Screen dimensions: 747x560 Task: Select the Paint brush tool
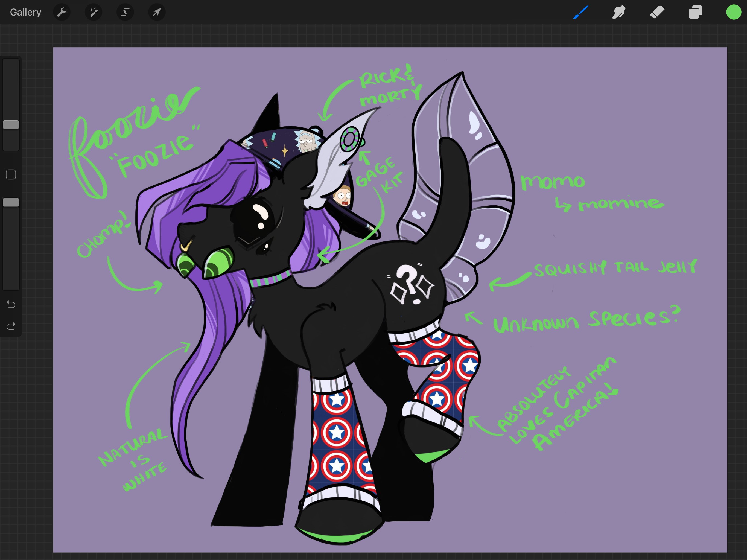coord(580,13)
